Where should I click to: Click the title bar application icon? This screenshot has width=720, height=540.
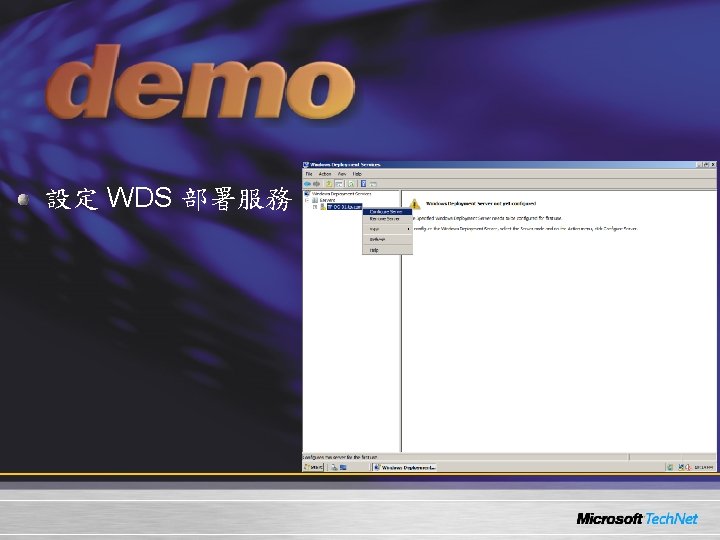[306, 164]
